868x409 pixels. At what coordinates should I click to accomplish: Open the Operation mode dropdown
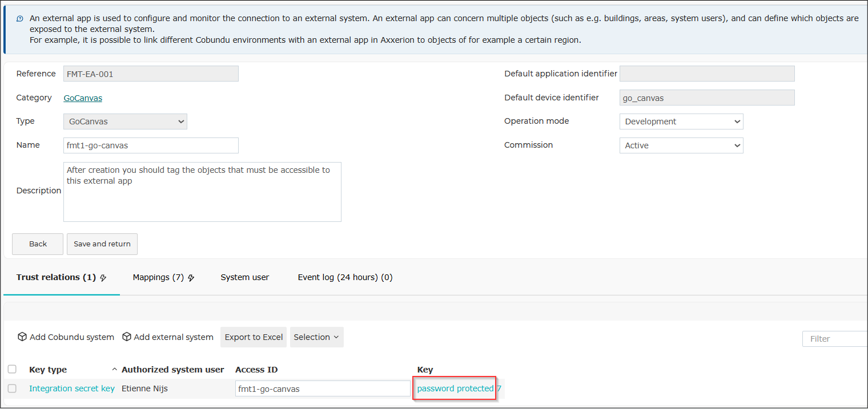681,122
